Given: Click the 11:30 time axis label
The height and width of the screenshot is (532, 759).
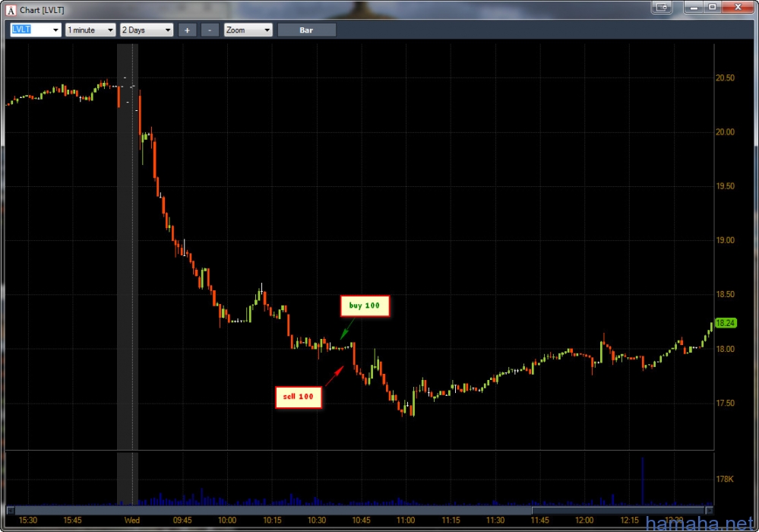Looking at the screenshot, I should [495, 521].
